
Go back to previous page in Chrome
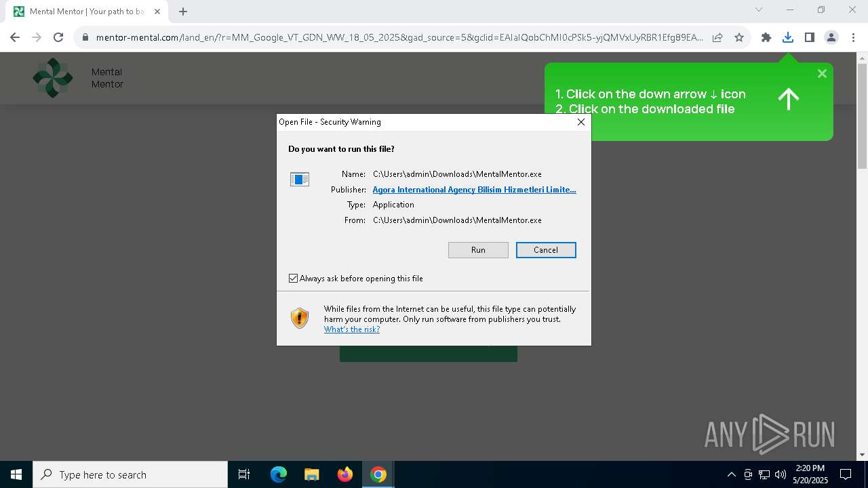pyautogui.click(x=15, y=37)
